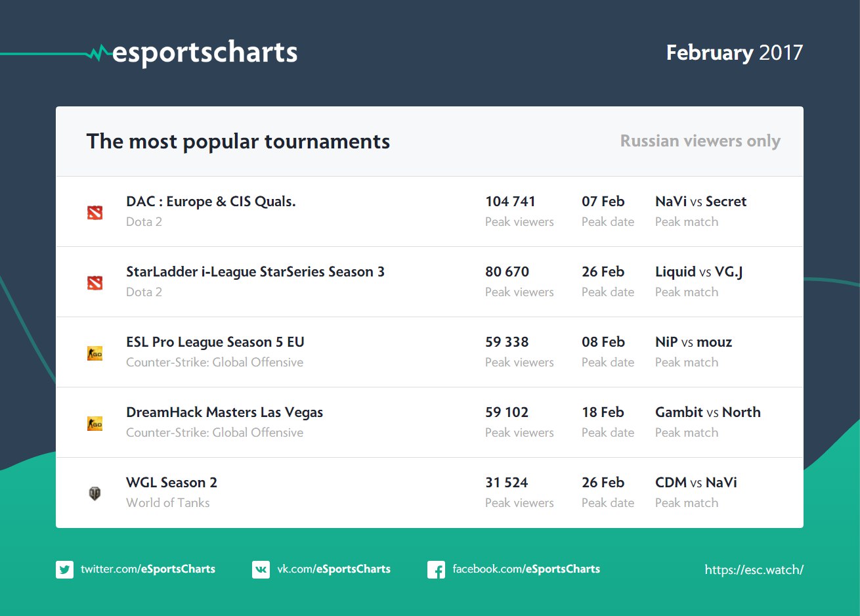Click the Twitter bird icon in footer
This screenshot has height=616, width=860.
(x=64, y=569)
